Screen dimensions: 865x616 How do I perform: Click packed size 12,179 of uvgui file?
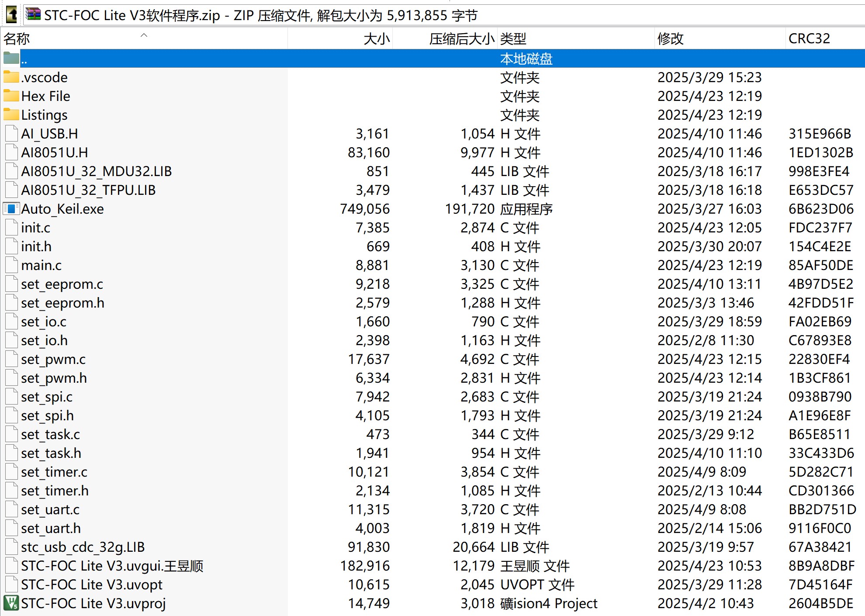click(474, 566)
